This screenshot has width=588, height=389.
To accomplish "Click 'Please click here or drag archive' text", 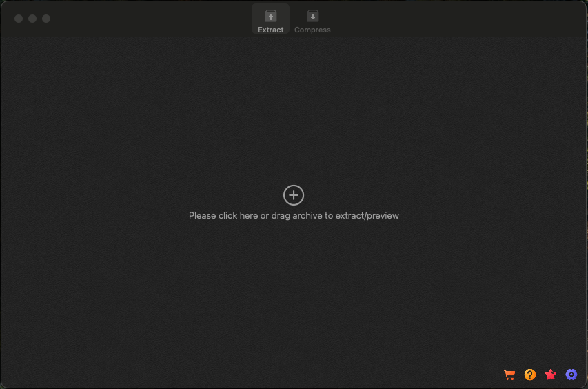I will click(x=294, y=216).
